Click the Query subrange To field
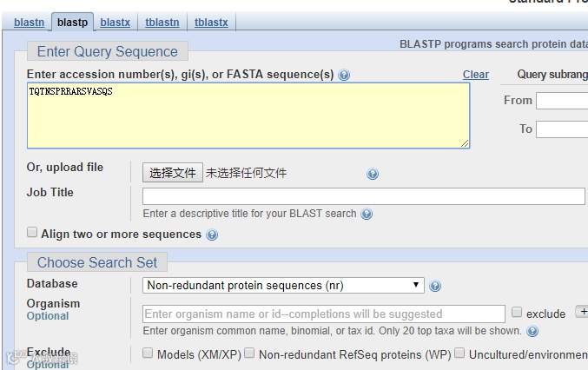The image size is (588, 370). pos(562,129)
